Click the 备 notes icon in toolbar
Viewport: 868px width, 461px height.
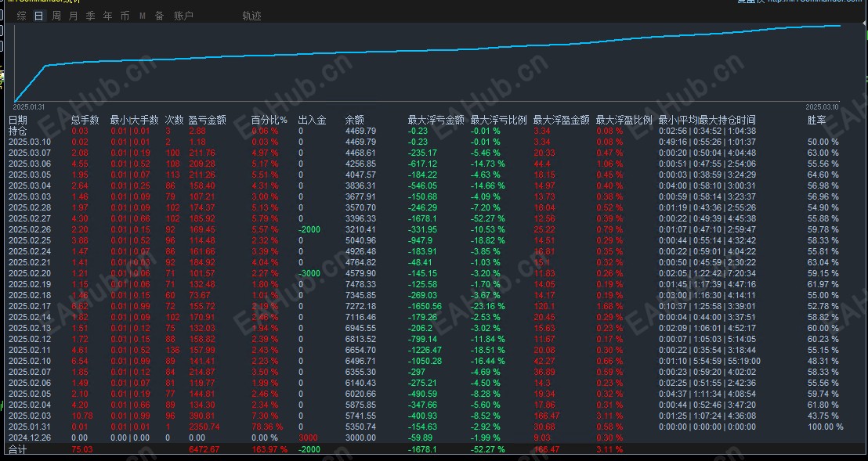pos(157,15)
